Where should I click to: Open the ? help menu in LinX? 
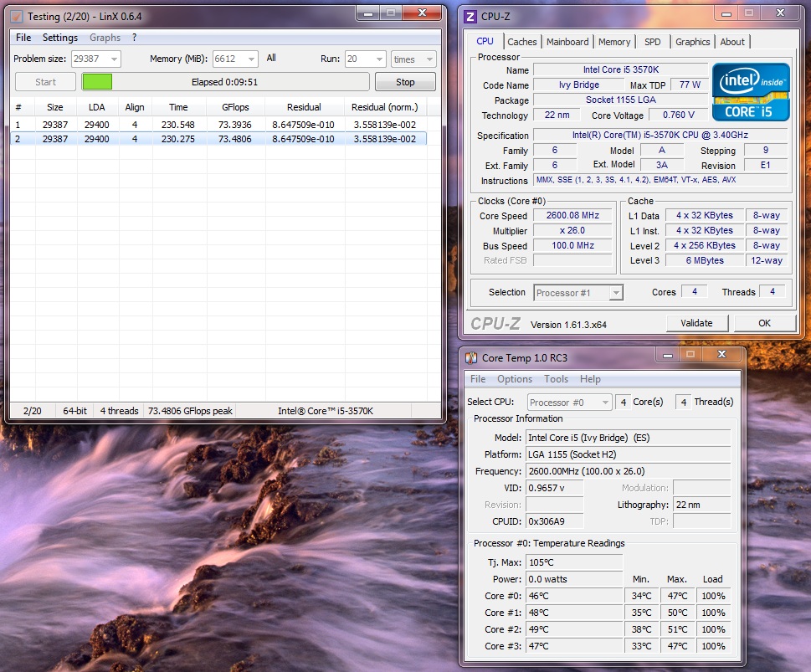tap(134, 38)
